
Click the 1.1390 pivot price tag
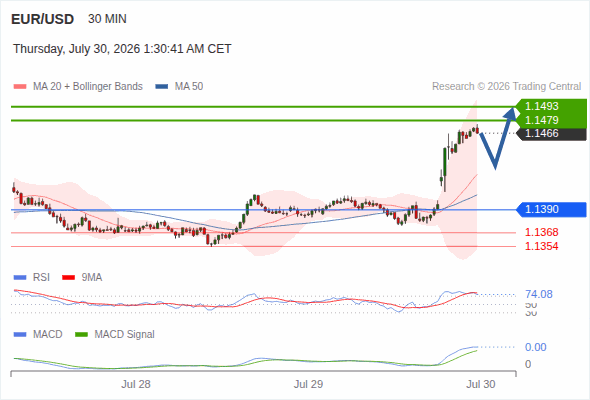point(551,209)
